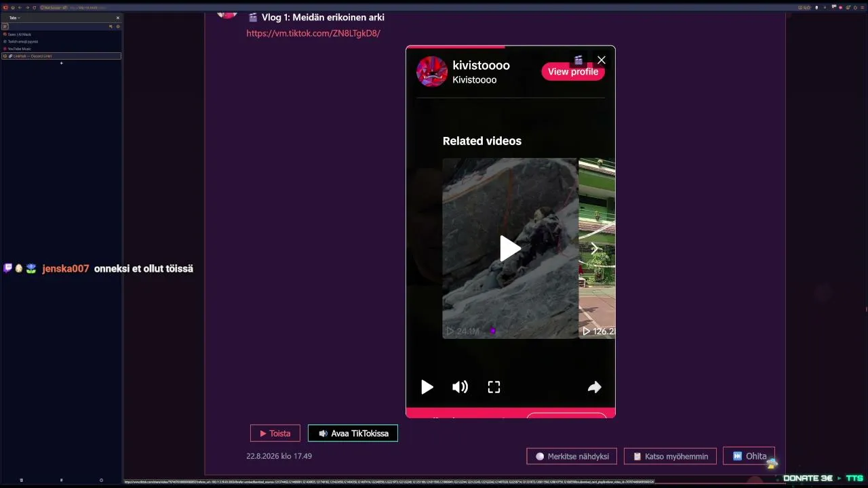868x488 pixels.
Task: Close the Tabs side panel
Action: (118, 18)
